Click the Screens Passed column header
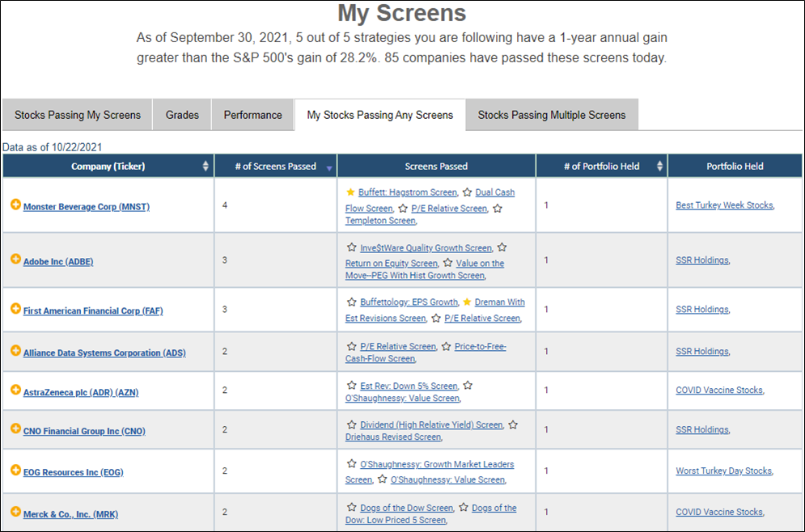Image resolution: width=805 pixels, height=532 pixels. pos(436,166)
